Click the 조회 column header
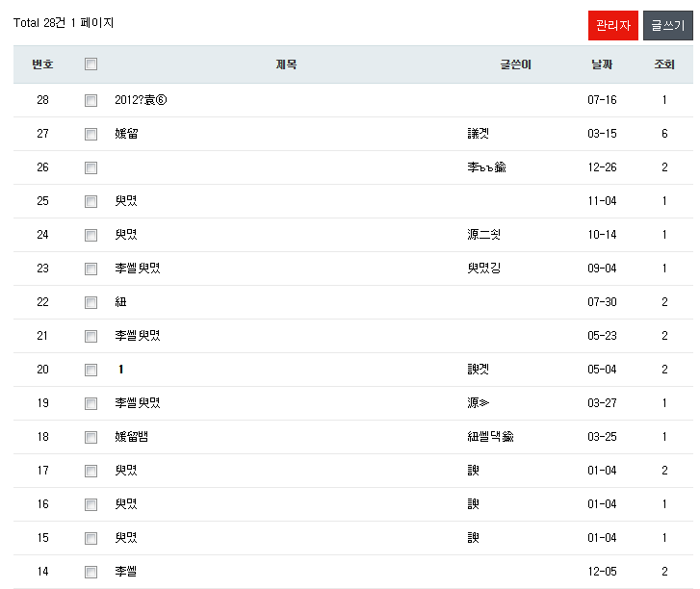The width and height of the screenshot is (700, 589). pos(664,64)
